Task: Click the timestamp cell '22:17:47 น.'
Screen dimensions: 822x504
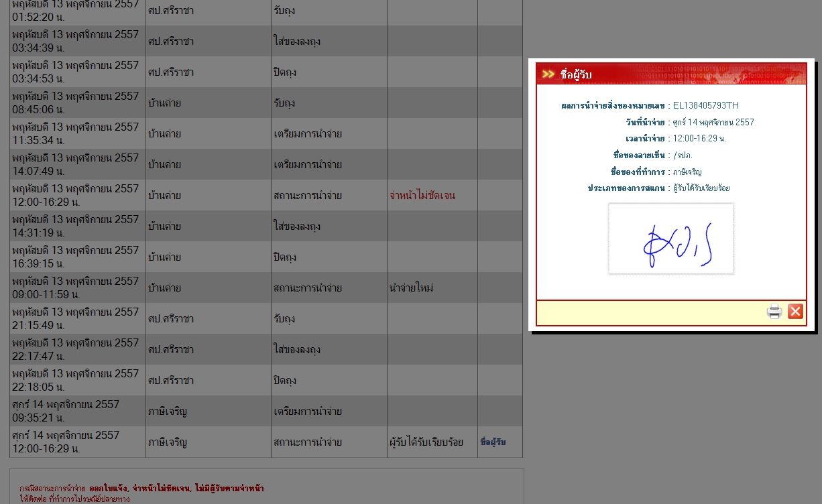Action: click(x=78, y=349)
